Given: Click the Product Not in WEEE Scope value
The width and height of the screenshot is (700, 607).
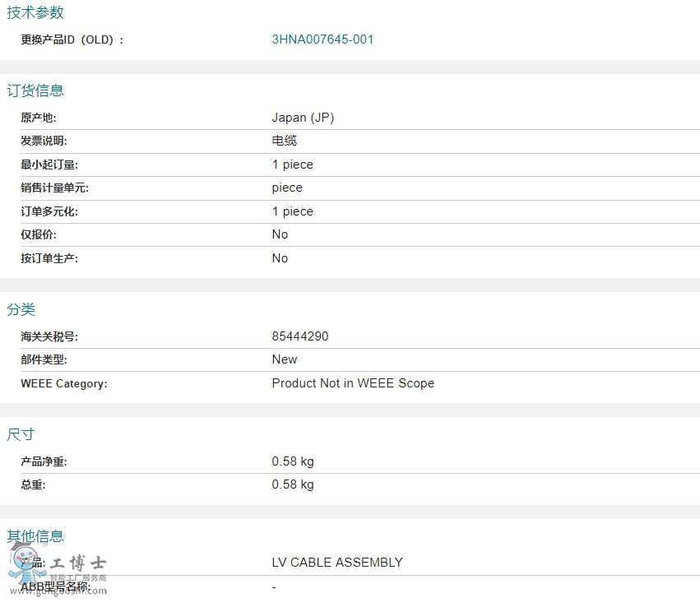Looking at the screenshot, I should point(353,383).
